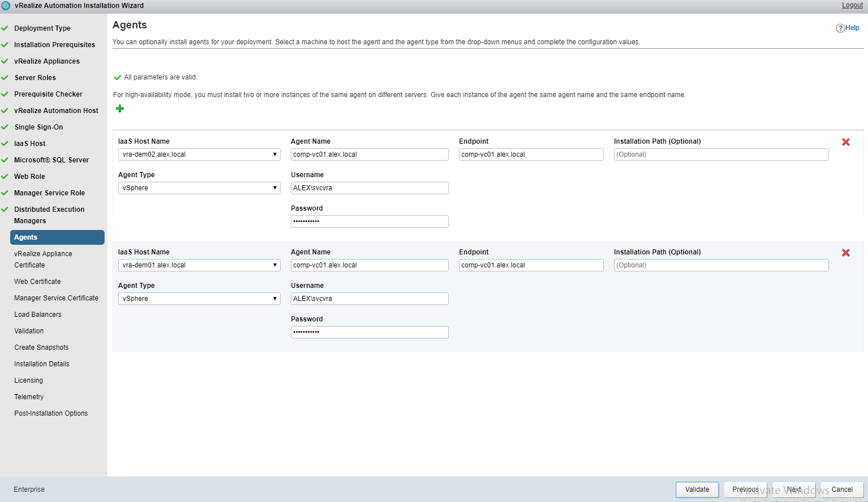The image size is (868, 502).
Task: Open second IaaS Host Name dropdown vra-dem01
Action: (199, 265)
